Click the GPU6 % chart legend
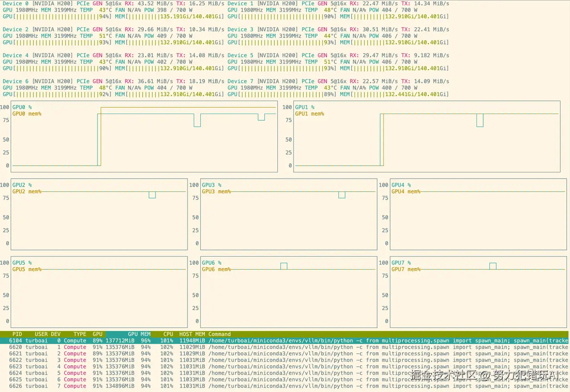Image resolution: width=570 pixels, height=392 pixels. [212, 263]
